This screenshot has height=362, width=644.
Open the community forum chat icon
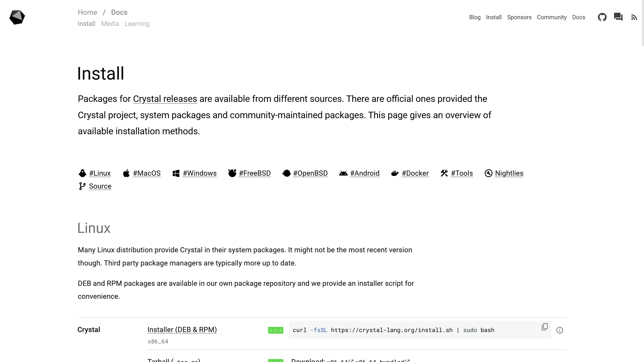coord(618,17)
